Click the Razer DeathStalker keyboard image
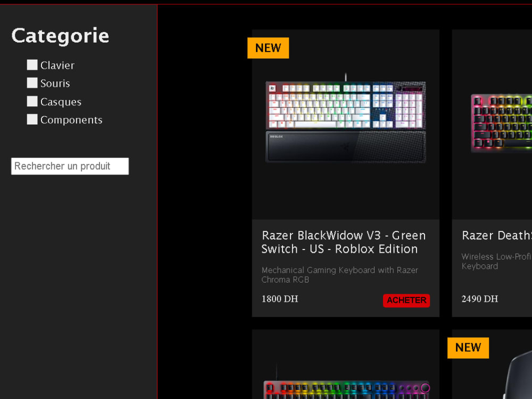The width and height of the screenshot is (532, 399). [x=502, y=123]
